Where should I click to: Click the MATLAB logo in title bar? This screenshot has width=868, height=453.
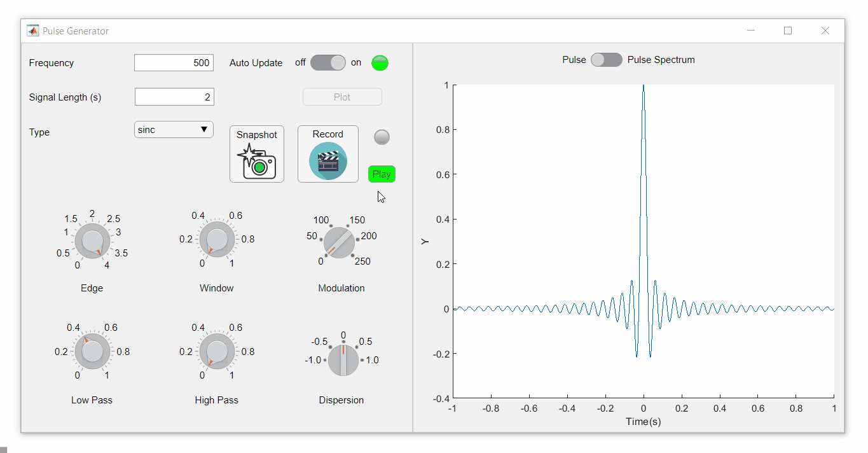[x=32, y=31]
